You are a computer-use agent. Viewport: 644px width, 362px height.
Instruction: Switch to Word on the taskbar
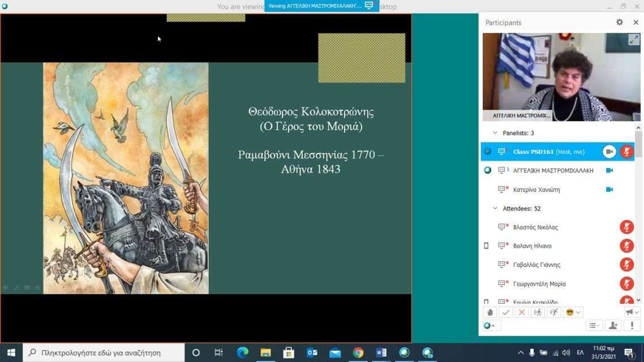point(381,352)
